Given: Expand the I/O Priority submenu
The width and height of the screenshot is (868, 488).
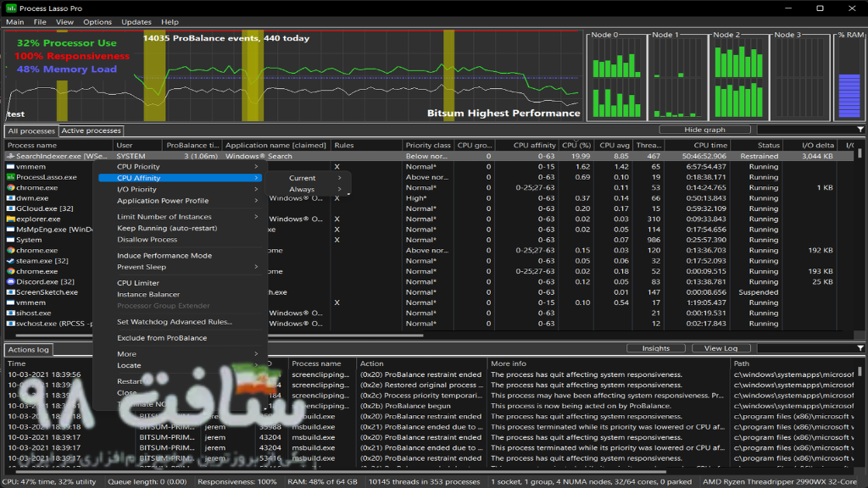Looking at the screenshot, I should [x=256, y=189].
